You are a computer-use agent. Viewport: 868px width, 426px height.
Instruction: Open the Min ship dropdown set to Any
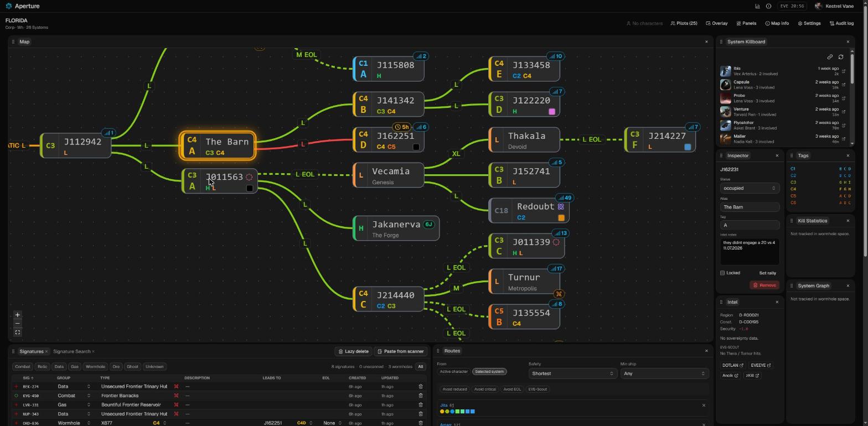664,373
